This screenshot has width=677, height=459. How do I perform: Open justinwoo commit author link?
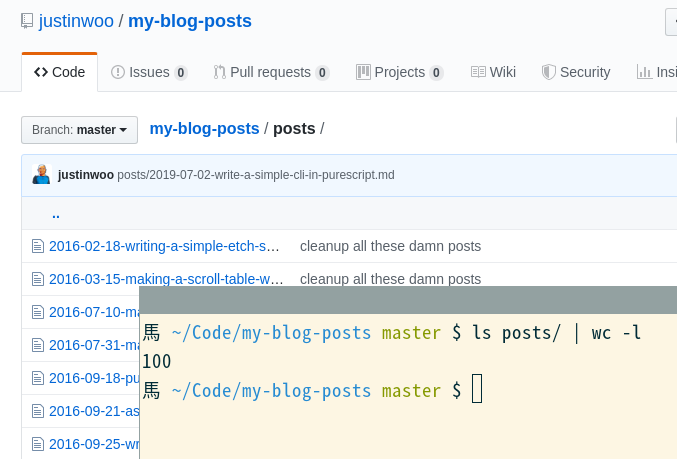86,175
